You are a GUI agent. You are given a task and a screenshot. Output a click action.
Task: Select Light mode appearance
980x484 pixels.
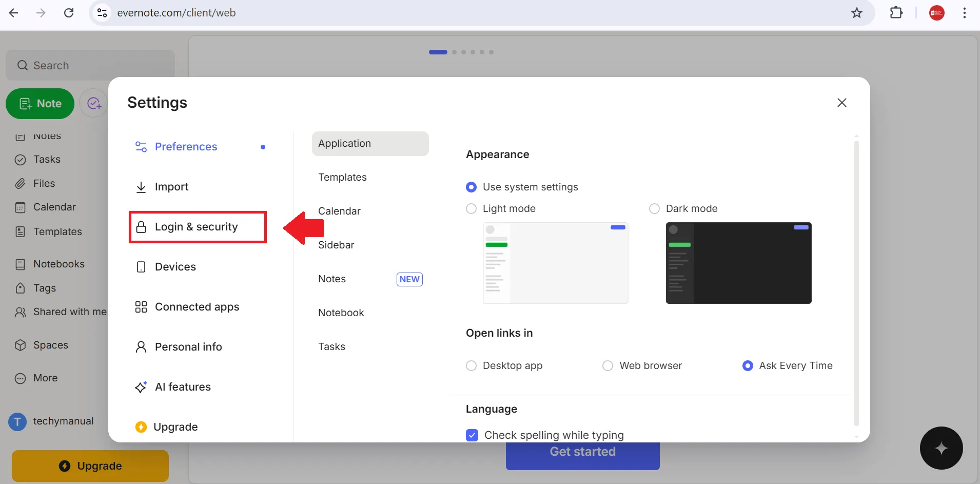pos(471,208)
